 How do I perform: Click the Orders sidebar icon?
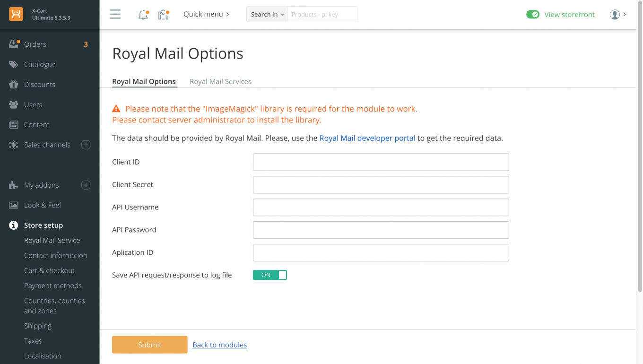(x=14, y=44)
